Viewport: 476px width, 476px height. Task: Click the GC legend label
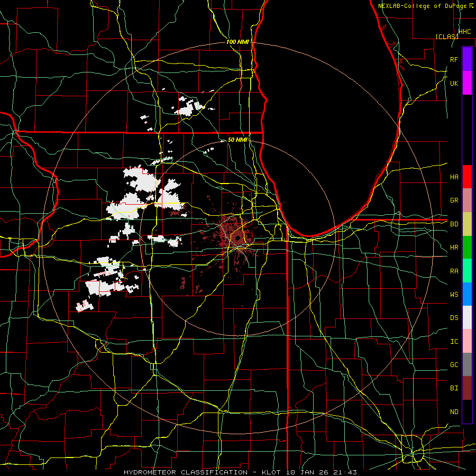(x=454, y=365)
